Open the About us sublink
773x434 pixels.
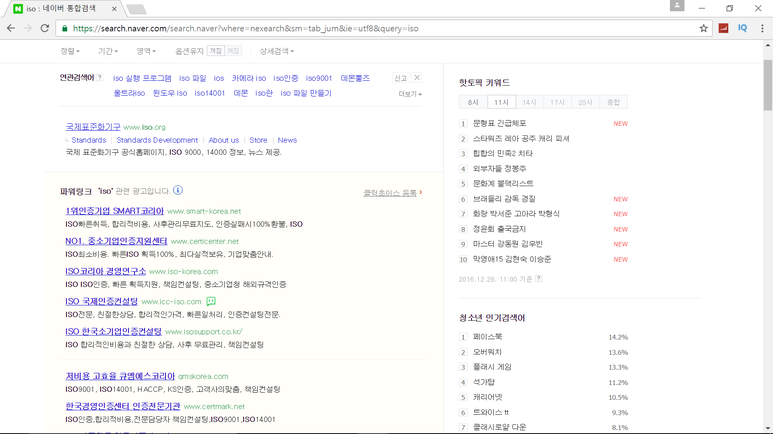pos(223,140)
